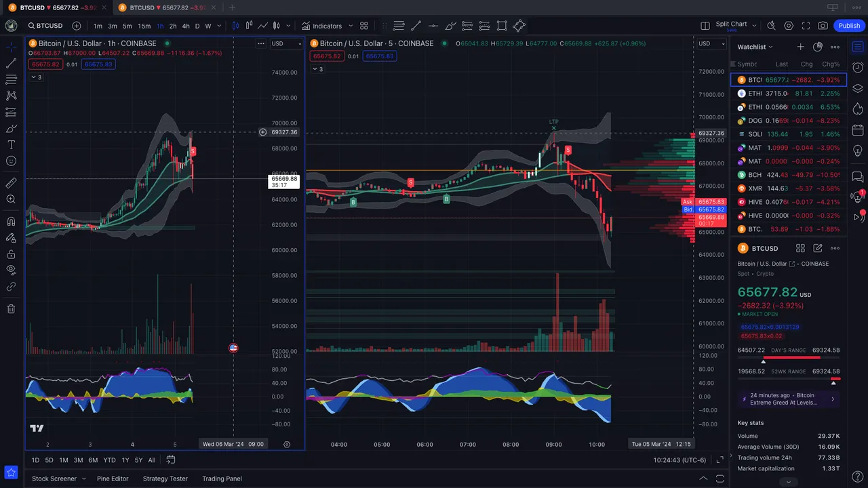Open the Watchlist name dropdown
Screen dimensions: 868x488
click(755, 47)
